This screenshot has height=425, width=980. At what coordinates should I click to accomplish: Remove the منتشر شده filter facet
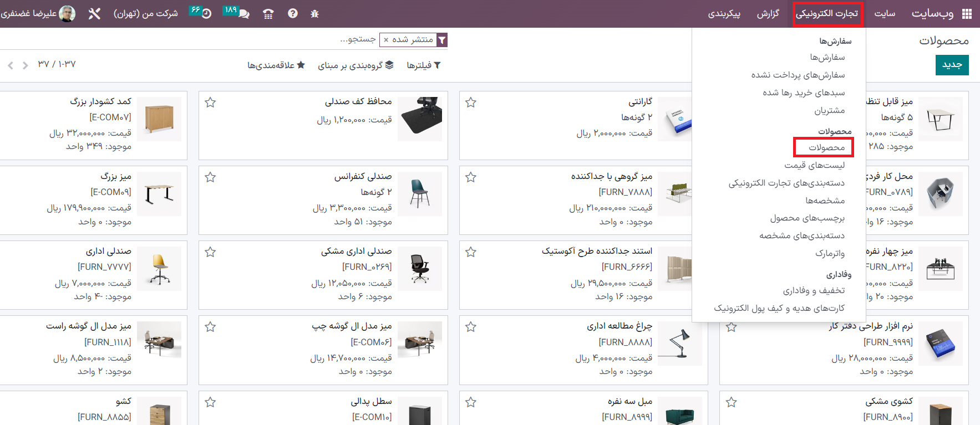click(386, 40)
